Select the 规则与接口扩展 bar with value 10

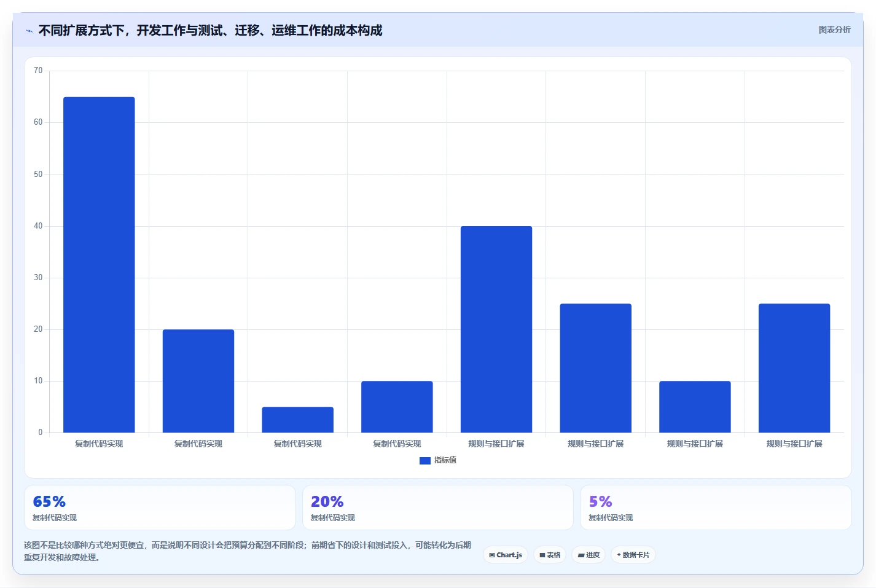pyautogui.click(x=695, y=407)
